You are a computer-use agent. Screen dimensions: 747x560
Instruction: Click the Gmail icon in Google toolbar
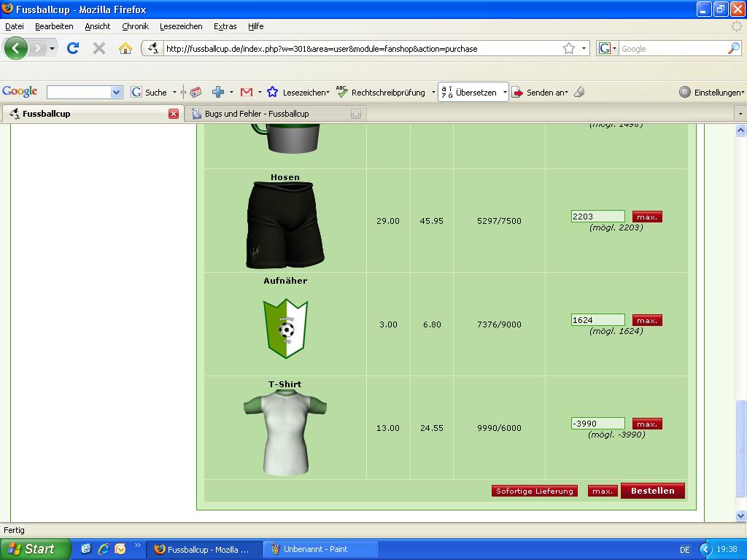click(x=247, y=92)
